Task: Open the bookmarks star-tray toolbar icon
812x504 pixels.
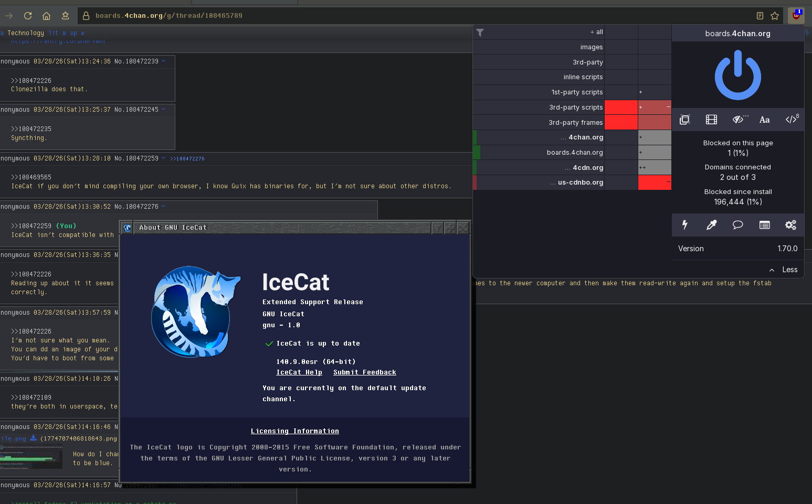Action: click(65, 16)
